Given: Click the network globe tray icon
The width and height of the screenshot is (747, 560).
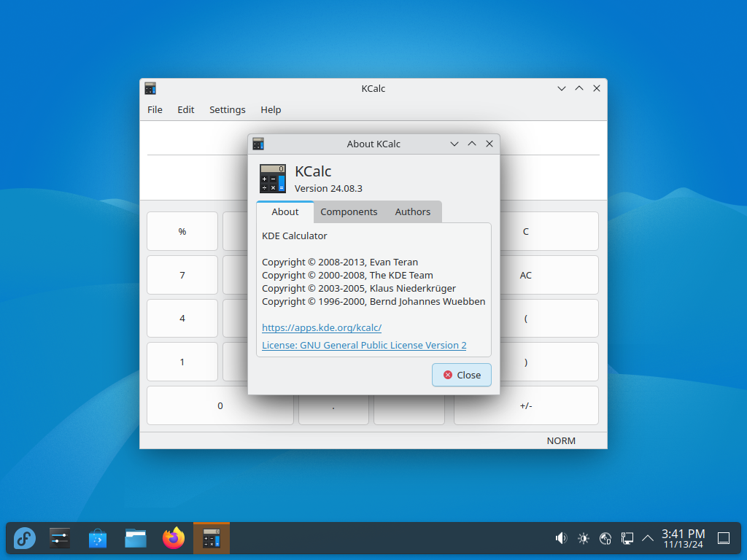Looking at the screenshot, I should [605, 539].
